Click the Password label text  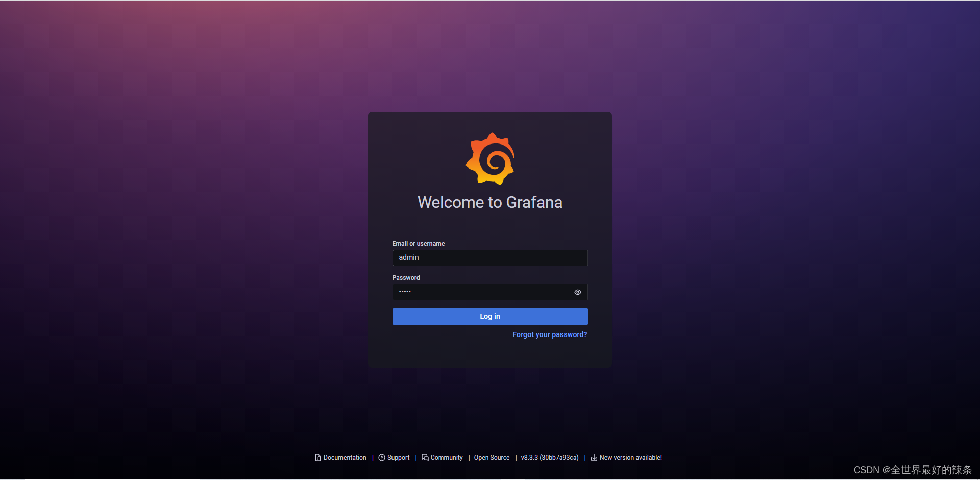406,278
